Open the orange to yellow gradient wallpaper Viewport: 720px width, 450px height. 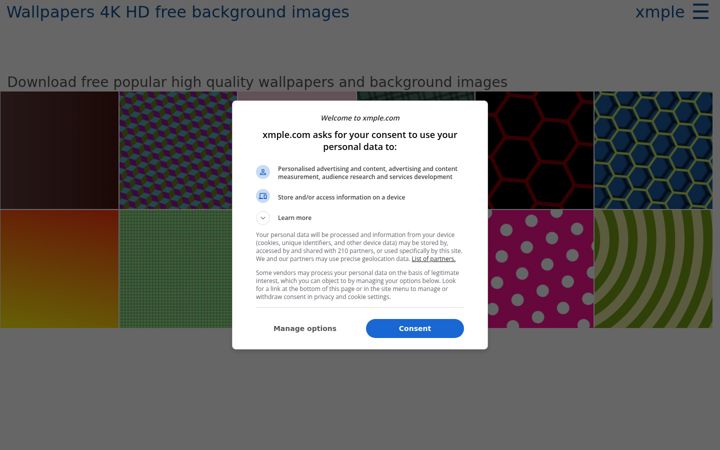point(59,269)
